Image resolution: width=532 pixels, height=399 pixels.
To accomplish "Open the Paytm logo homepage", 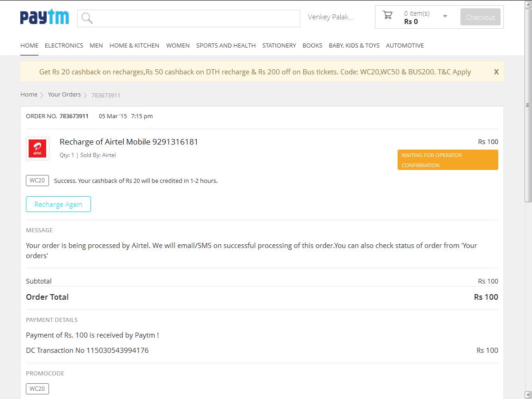I will (44, 17).
